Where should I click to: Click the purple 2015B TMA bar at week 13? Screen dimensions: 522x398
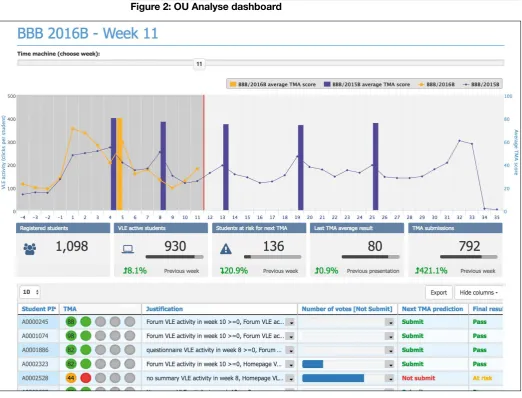tap(226, 167)
